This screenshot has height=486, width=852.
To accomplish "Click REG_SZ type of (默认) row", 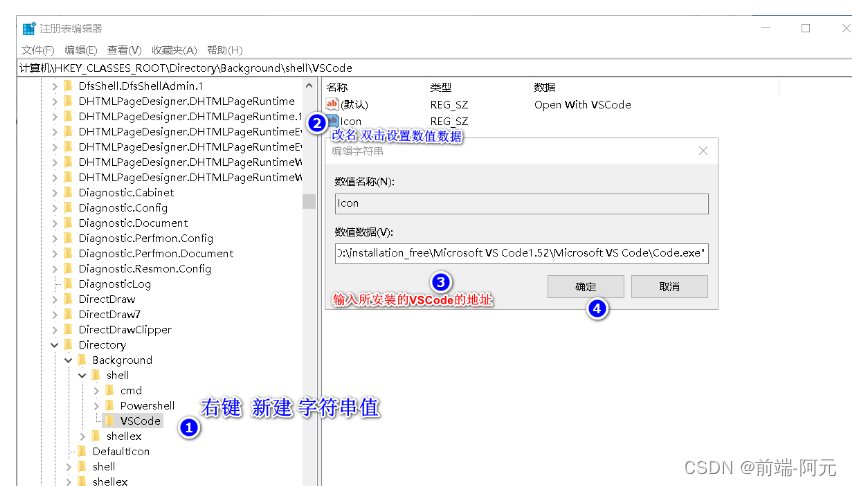I will pos(449,104).
